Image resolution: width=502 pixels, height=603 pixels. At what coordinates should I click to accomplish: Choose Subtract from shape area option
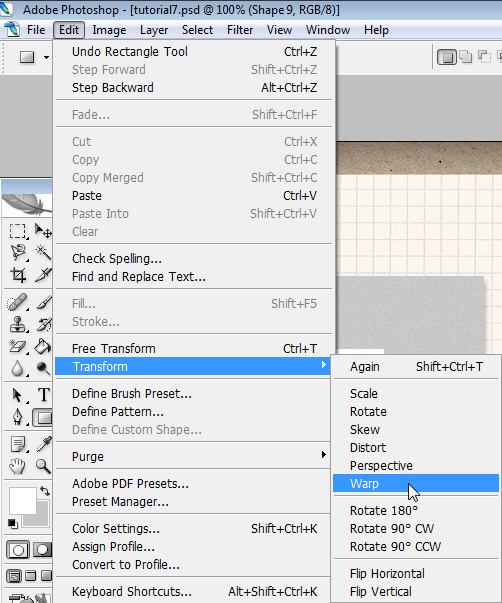click(484, 57)
